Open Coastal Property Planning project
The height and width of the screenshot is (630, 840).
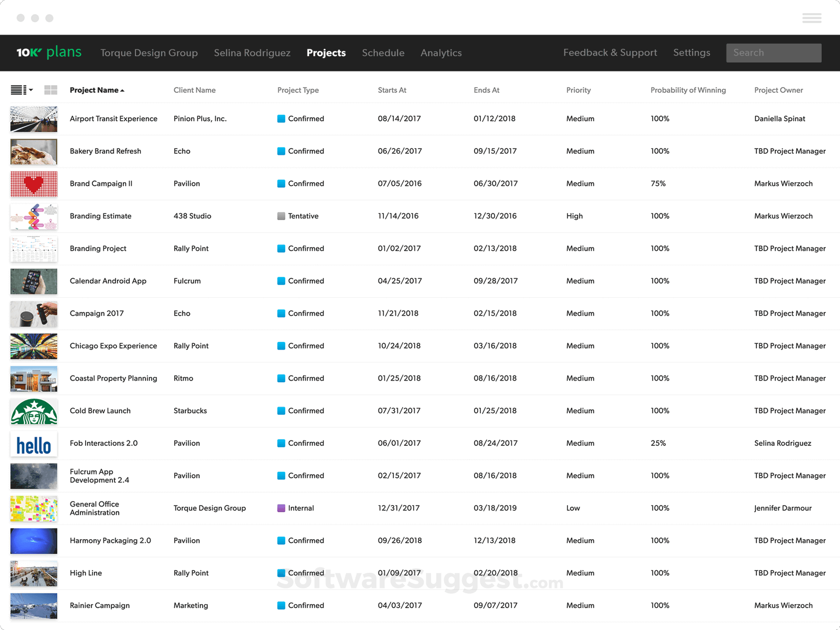tap(113, 379)
